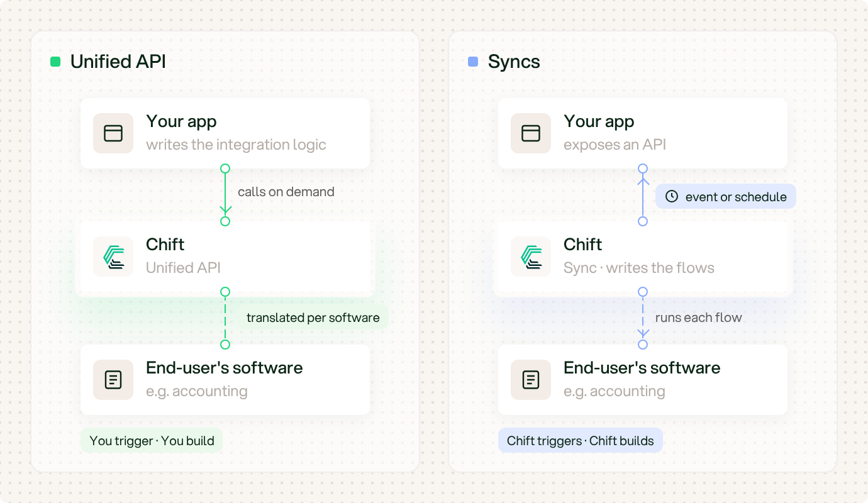Viewport: 868px width, 503px height.
Task: Click the End-user's software document icon under Unified API
Action: tap(113, 380)
